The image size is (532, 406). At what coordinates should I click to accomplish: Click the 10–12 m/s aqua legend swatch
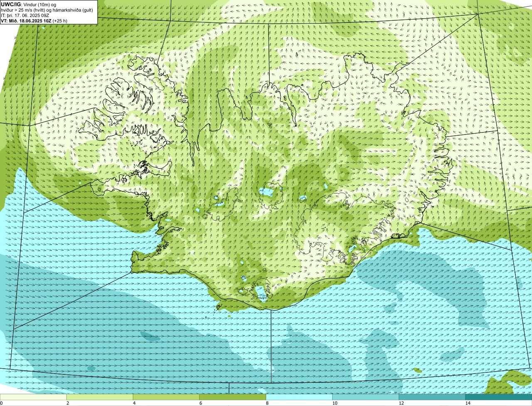(366, 397)
